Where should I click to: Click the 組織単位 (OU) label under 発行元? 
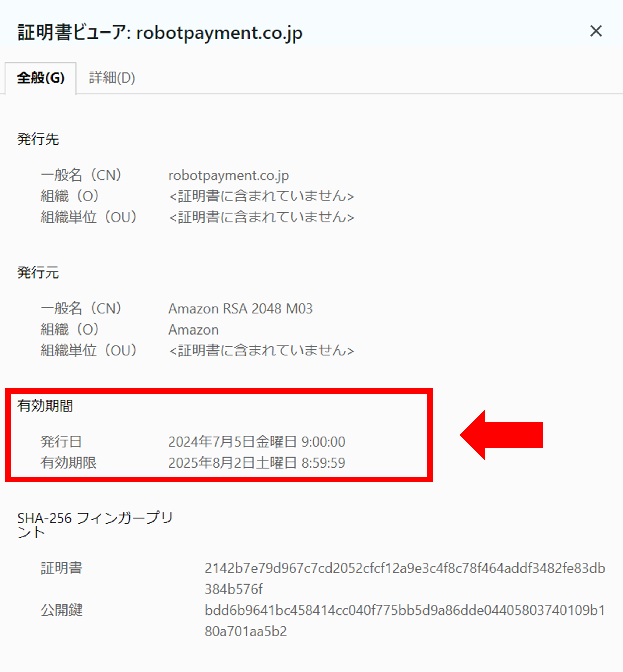click(89, 350)
